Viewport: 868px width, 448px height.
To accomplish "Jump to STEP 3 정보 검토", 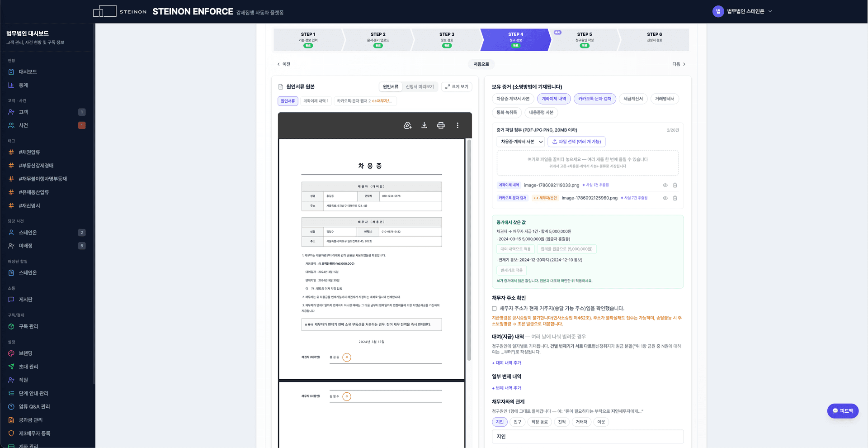I will pyautogui.click(x=447, y=40).
